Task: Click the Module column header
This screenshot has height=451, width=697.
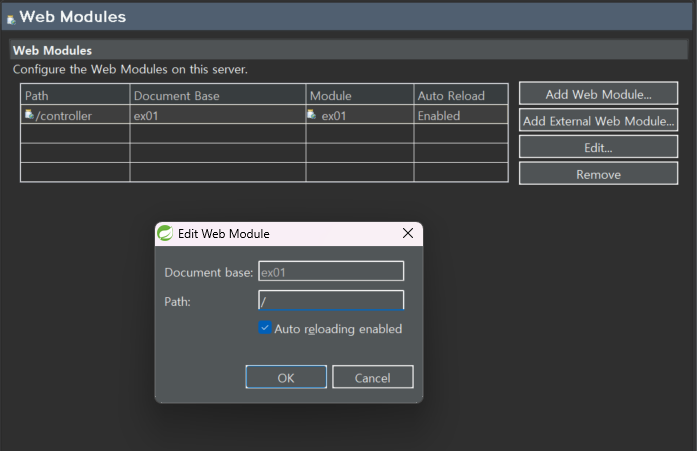Action: pyautogui.click(x=360, y=95)
